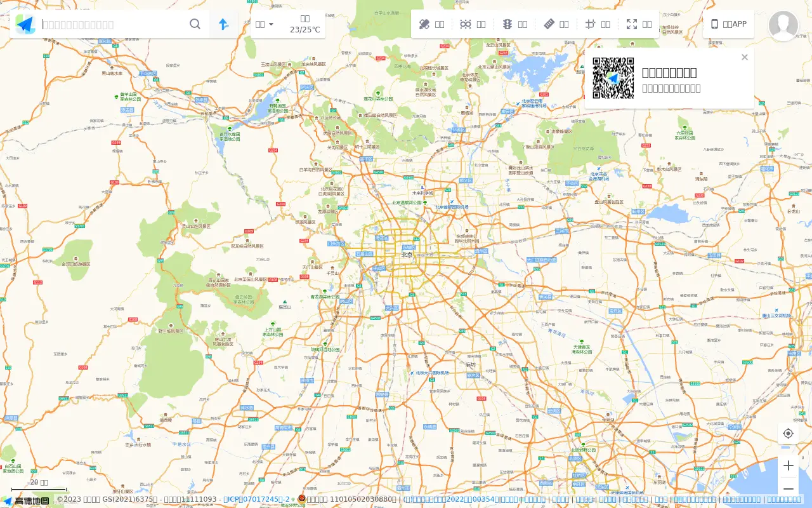Focus the map search input field
Viewport: 812px width, 508px height.
[113, 24]
